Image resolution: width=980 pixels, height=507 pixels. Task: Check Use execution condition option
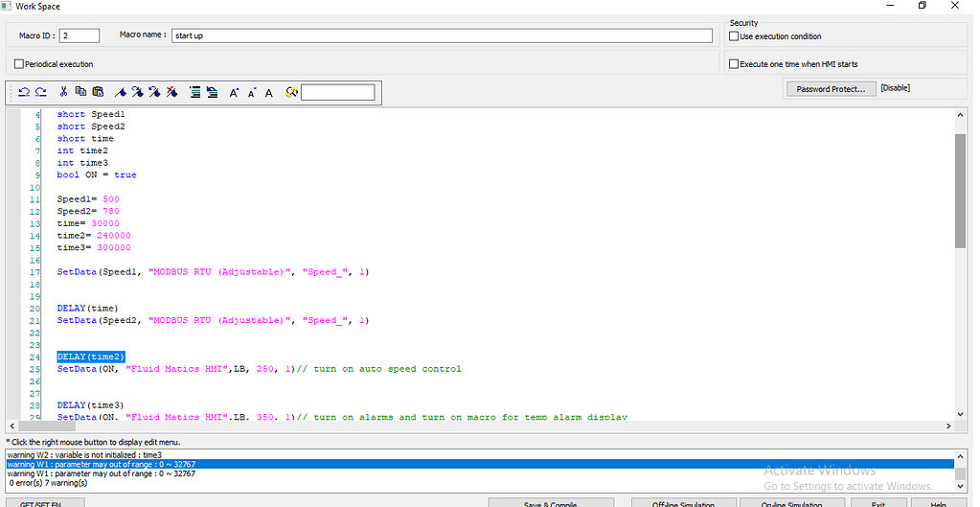[x=735, y=36]
